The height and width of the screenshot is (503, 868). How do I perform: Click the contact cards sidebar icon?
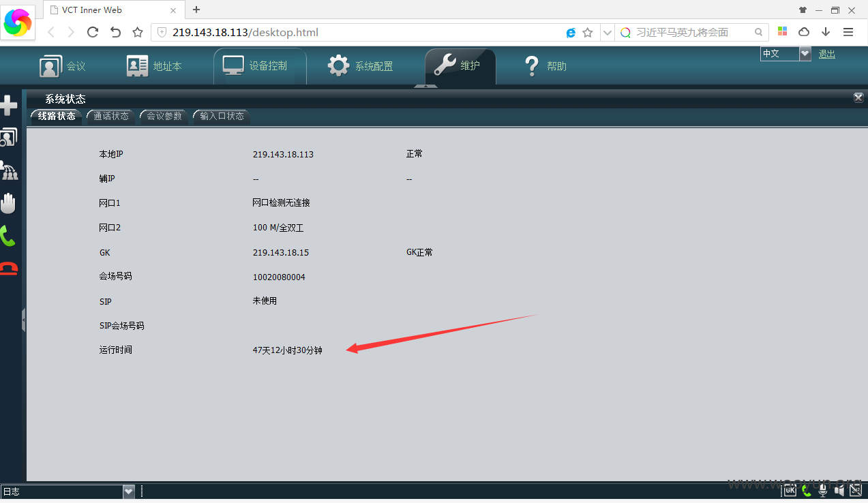[8, 138]
